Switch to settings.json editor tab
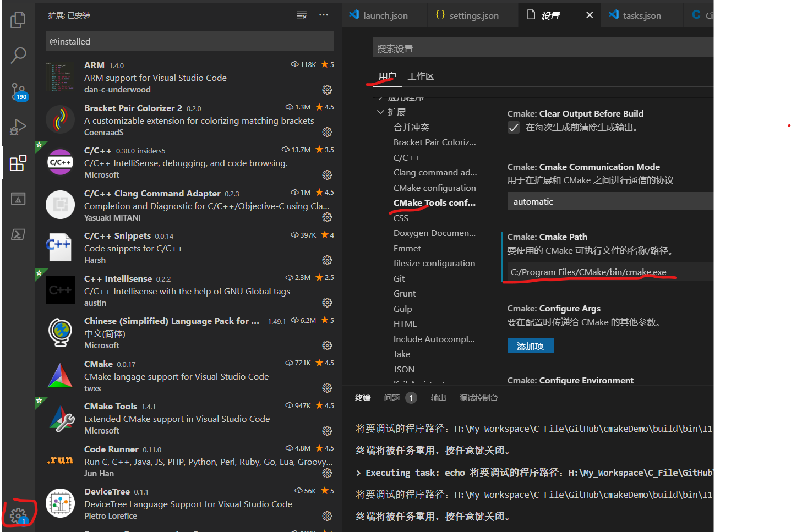The height and width of the screenshot is (532, 791). (x=473, y=15)
